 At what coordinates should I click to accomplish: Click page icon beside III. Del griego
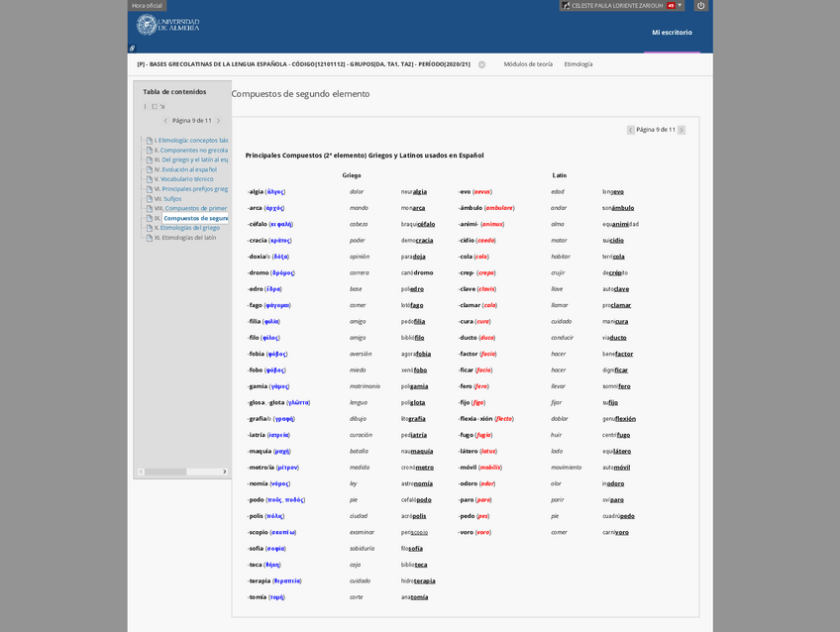[x=150, y=159]
